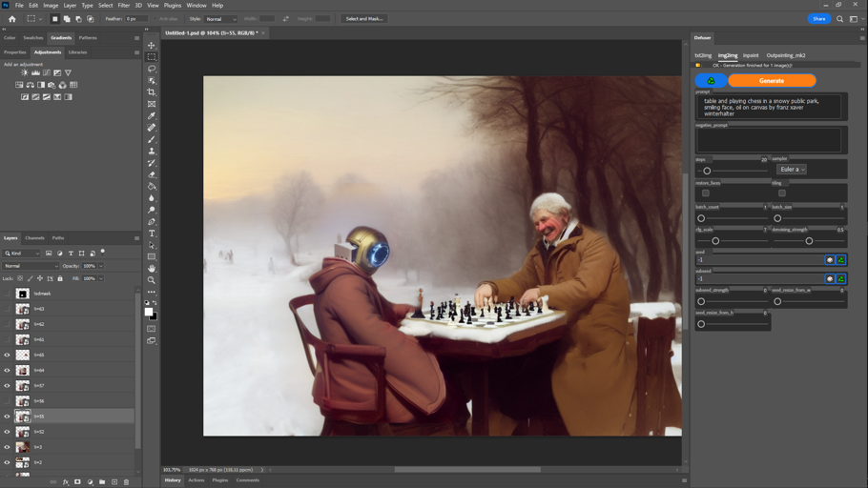Add a Brightness/Contrast adjustment
Image resolution: width=868 pixels, height=488 pixels.
[25, 72]
